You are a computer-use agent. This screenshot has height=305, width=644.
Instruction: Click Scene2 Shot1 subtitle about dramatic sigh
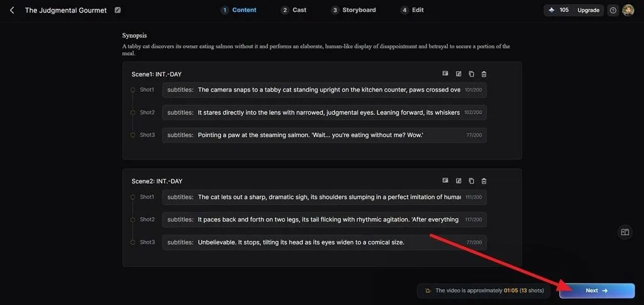pos(325,197)
